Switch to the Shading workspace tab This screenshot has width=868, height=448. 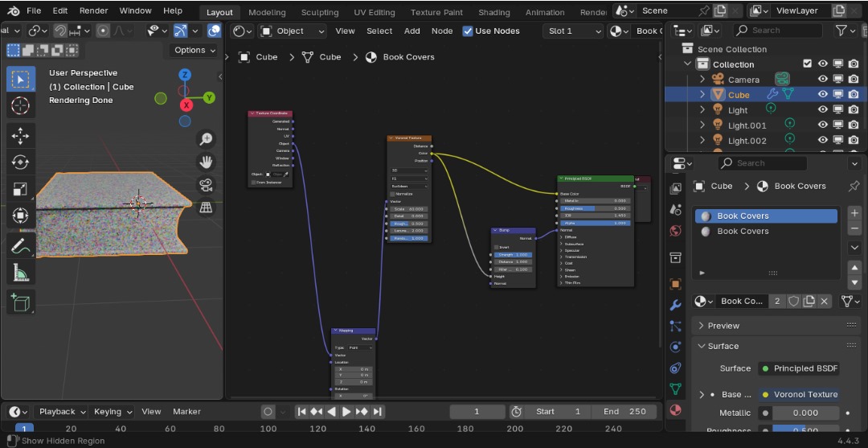coord(493,12)
